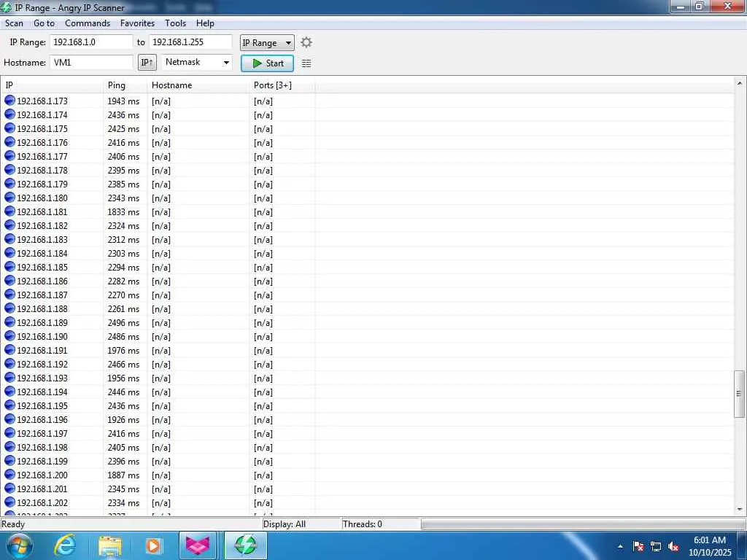The width and height of the screenshot is (747, 560).
Task: Select the 192.168.1.191 IP address
Action: (x=42, y=351)
